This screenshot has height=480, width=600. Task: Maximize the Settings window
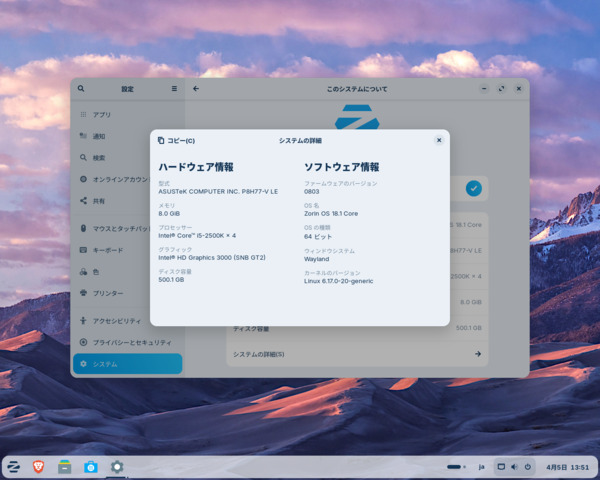point(501,88)
